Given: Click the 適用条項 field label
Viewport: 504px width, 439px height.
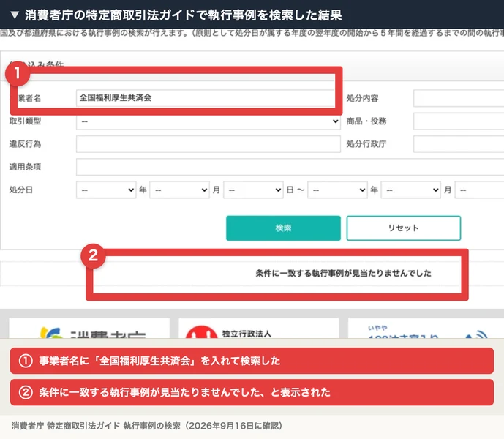Looking at the screenshot, I should 25,167.
